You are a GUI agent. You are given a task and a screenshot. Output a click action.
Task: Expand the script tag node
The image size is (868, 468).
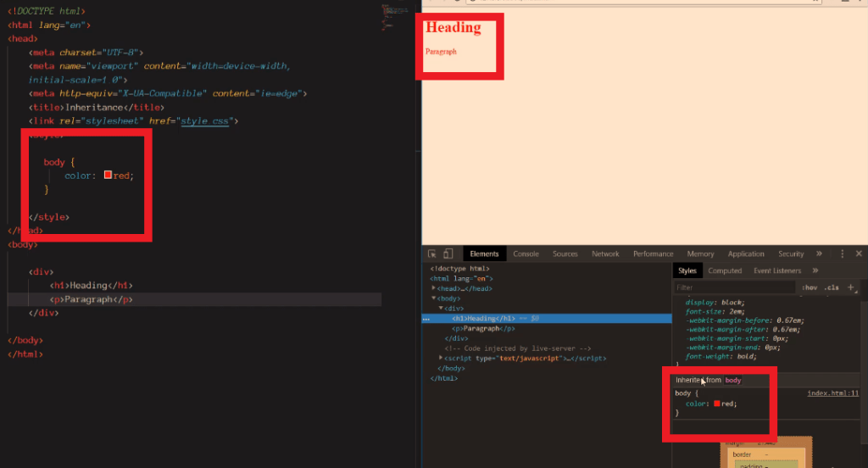441,359
